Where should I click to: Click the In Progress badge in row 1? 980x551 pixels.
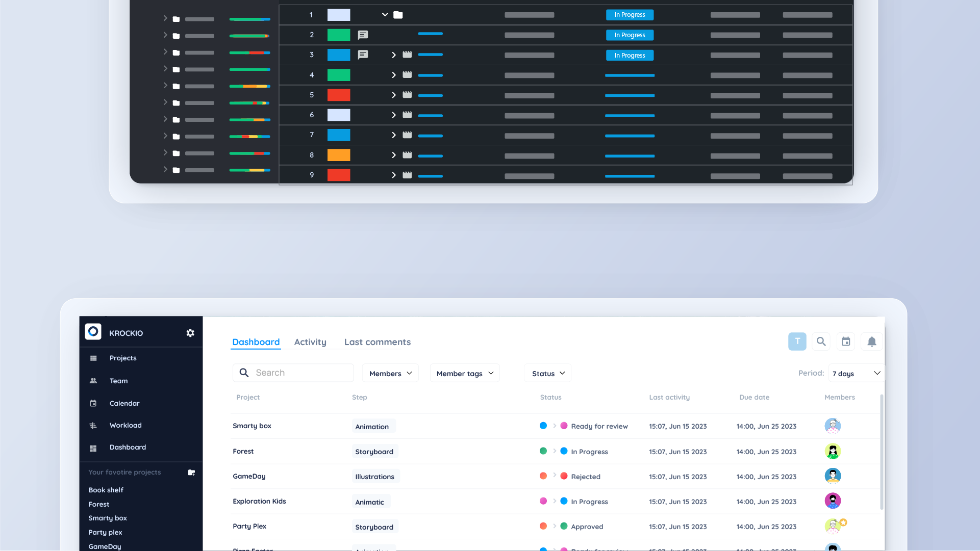point(630,15)
